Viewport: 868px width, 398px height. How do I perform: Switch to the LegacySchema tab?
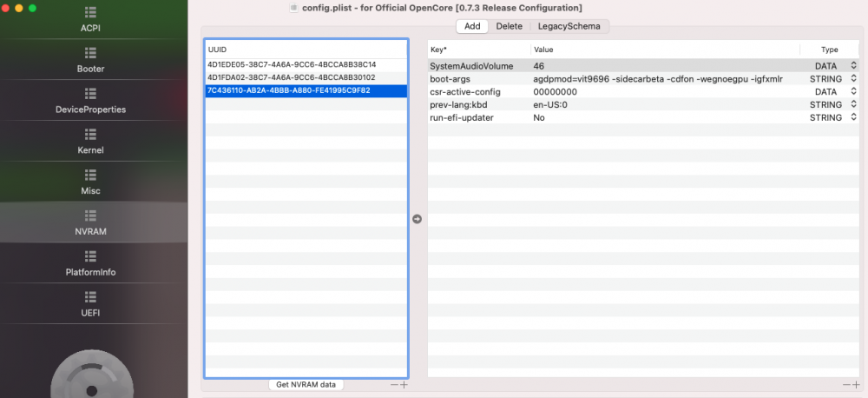coord(569,26)
